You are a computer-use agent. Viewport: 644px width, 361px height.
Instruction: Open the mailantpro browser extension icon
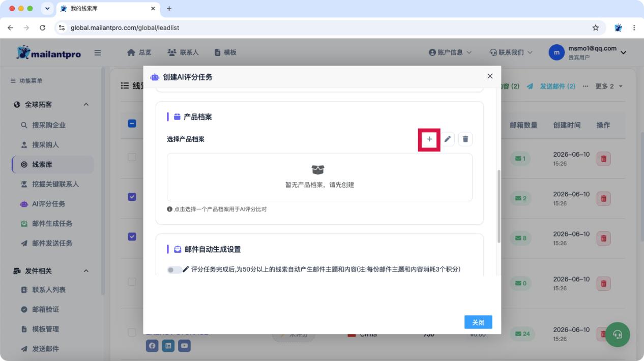[618, 28]
